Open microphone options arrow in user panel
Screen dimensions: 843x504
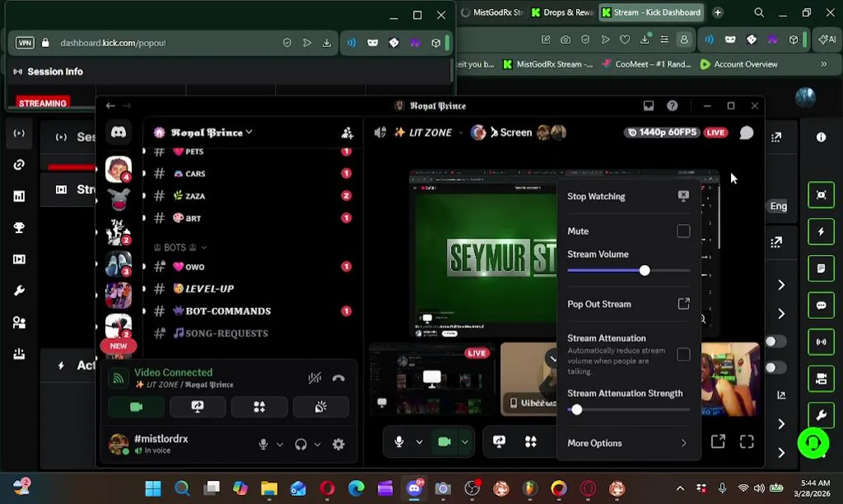[279, 444]
